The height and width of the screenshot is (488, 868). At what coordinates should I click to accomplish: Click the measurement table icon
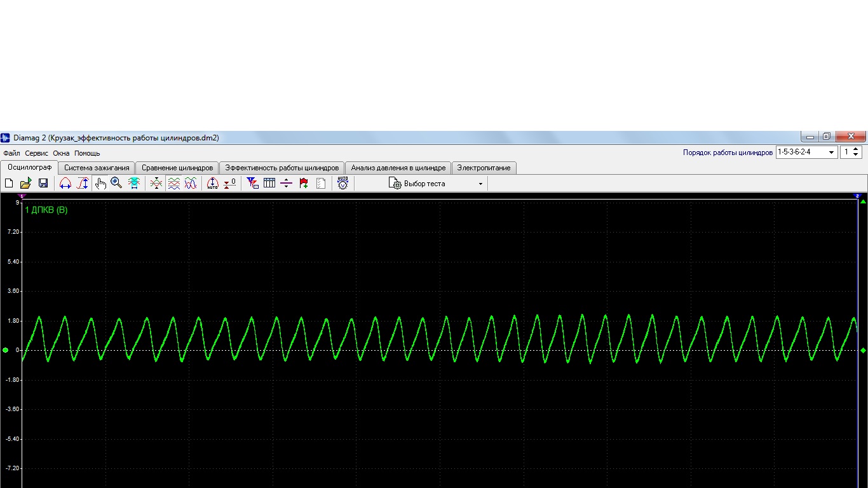click(x=269, y=184)
